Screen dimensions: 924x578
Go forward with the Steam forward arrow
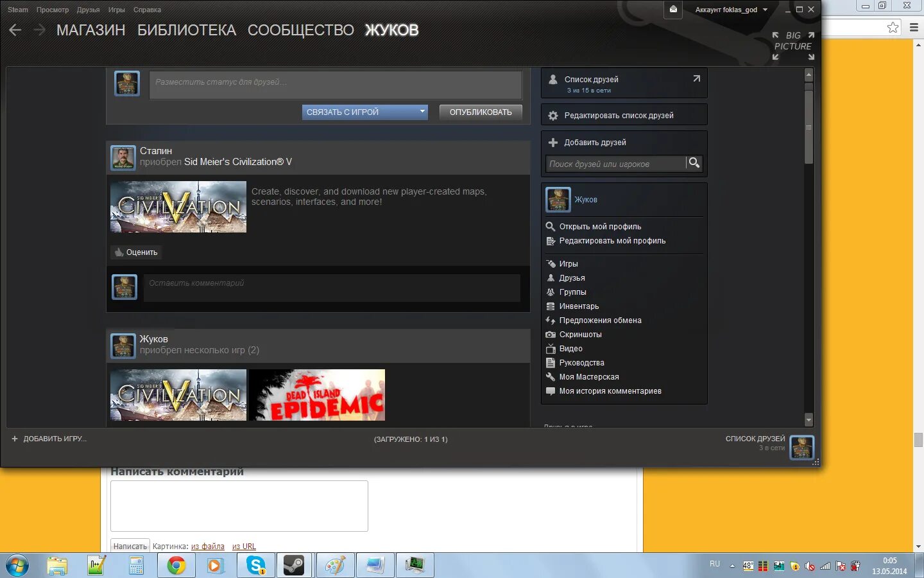click(39, 30)
